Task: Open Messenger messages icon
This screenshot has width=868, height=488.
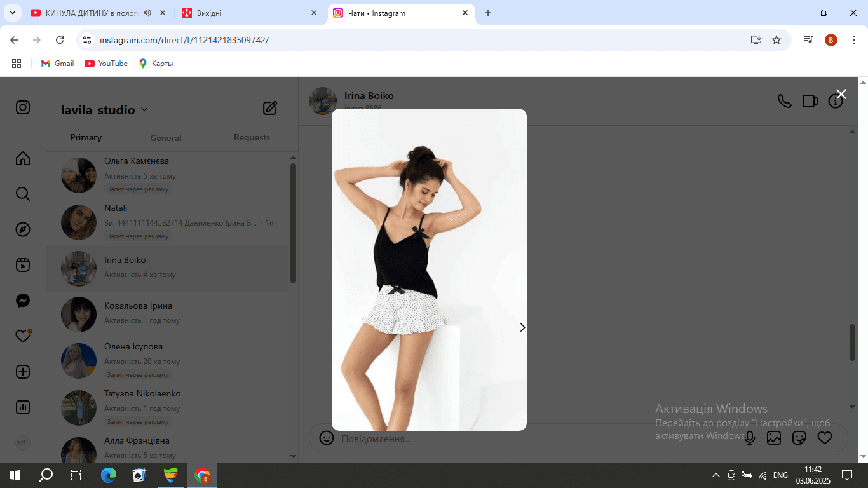Action: (23, 301)
